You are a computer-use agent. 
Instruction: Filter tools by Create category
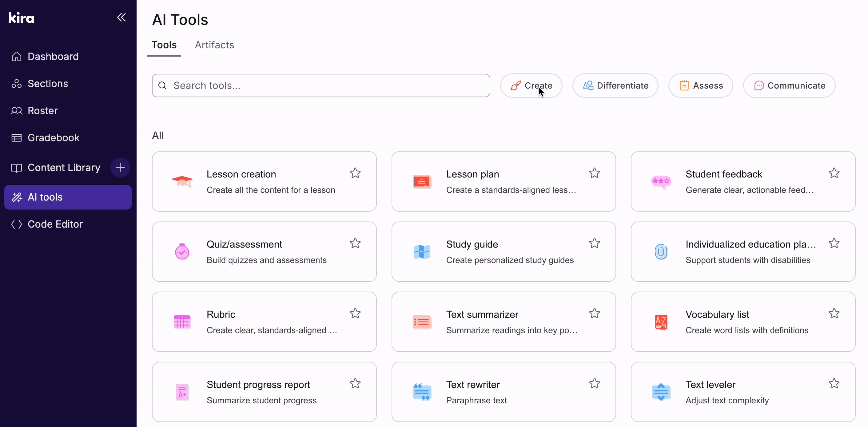point(531,85)
